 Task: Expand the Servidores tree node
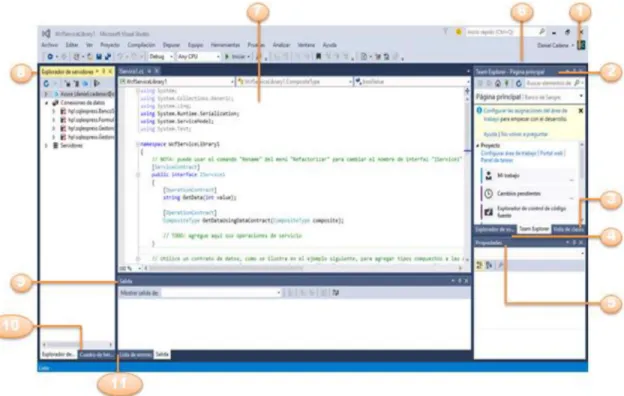pyautogui.click(x=47, y=146)
